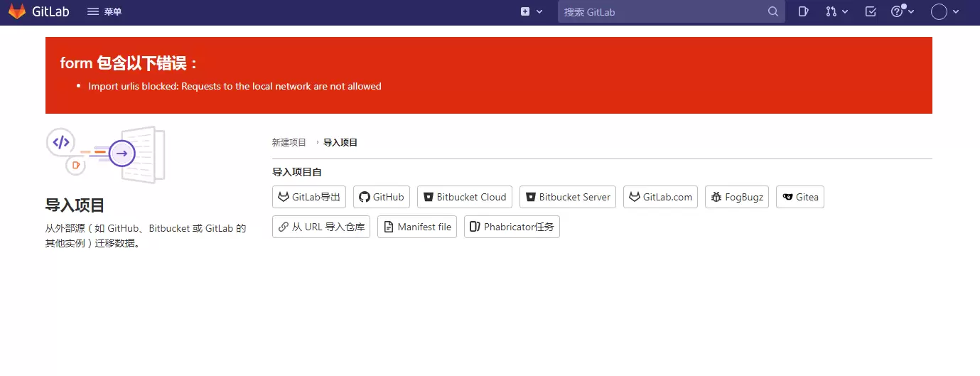This screenshot has width=980, height=376.
Task: Select the Gitea import button
Action: tap(800, 197)
